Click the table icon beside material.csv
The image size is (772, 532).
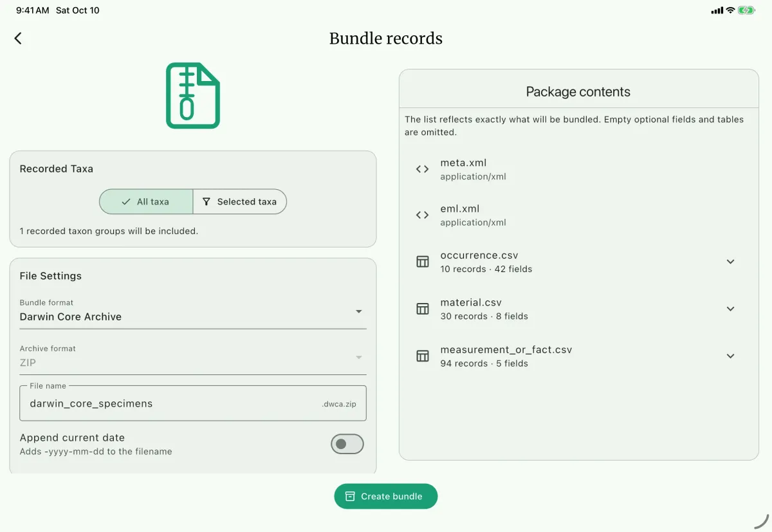(x=422, y=309)
